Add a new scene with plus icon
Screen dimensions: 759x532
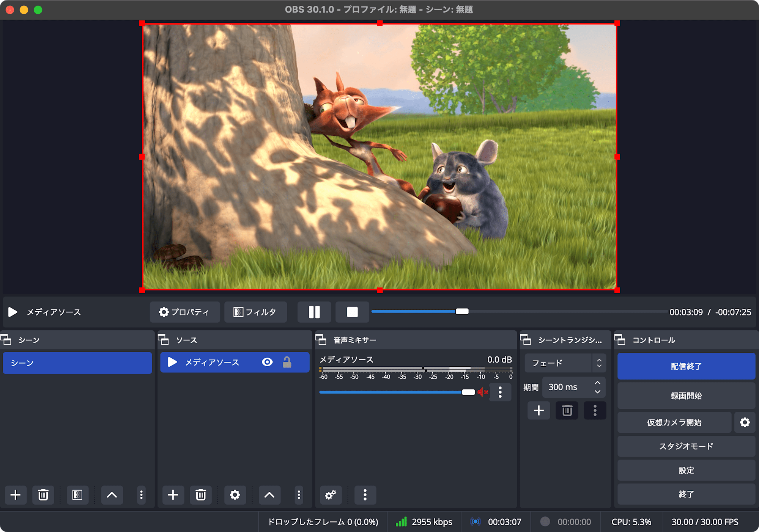16,494
